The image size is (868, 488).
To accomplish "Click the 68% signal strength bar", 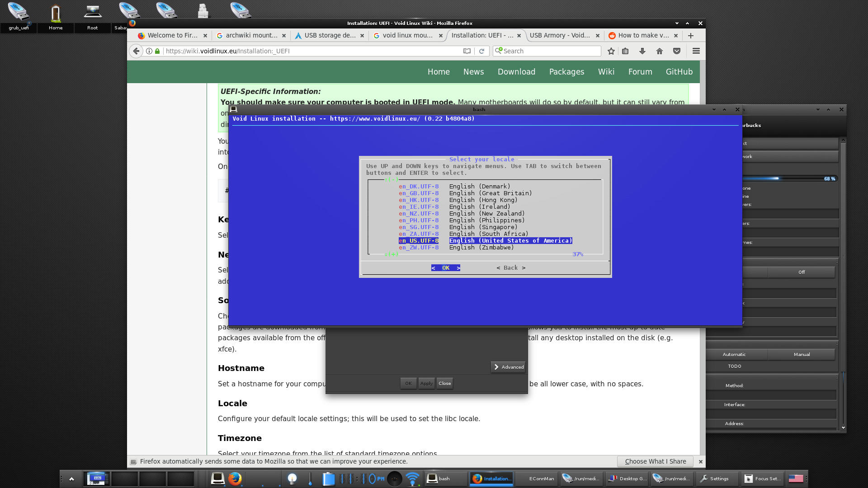I will point(790,178).
